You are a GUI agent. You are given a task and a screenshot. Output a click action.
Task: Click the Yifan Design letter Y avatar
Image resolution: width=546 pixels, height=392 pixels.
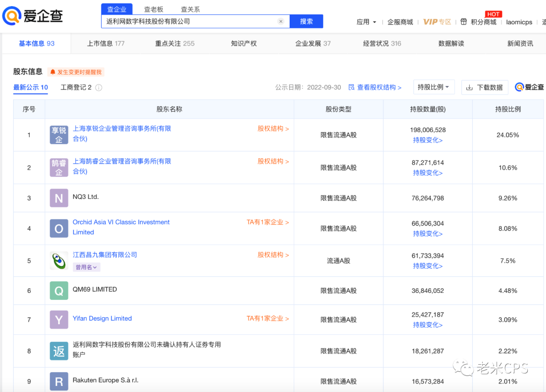click(x=59, y=320)
